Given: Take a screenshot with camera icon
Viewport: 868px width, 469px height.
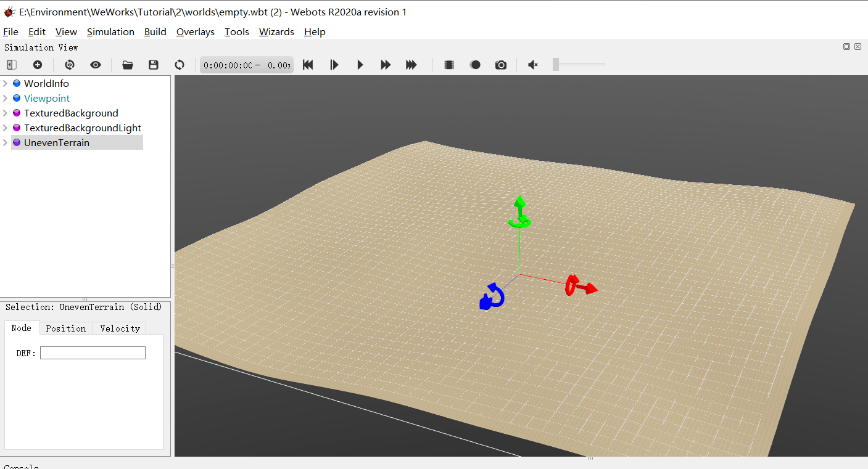Looking at the screenshot, I should tap(501, 65).
